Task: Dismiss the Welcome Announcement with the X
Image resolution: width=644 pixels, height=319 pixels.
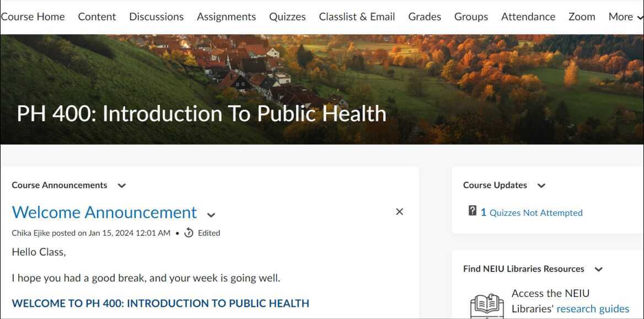Action: tap(400, 212)
